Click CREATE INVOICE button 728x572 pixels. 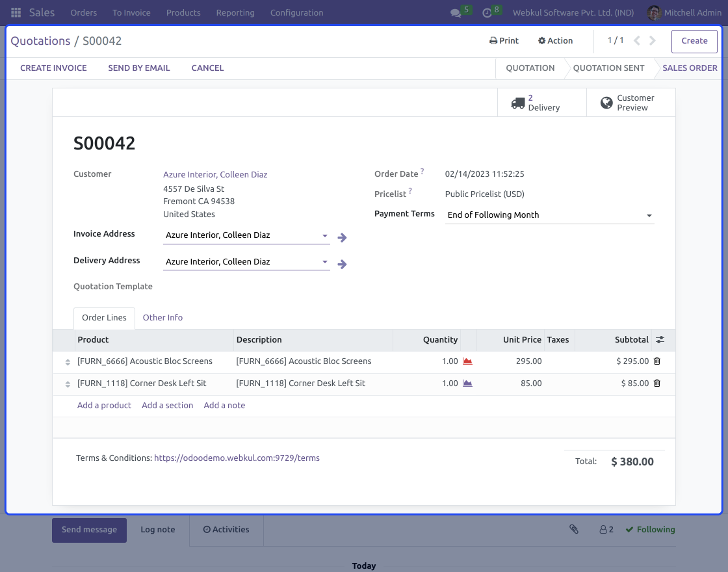point(53,68)
